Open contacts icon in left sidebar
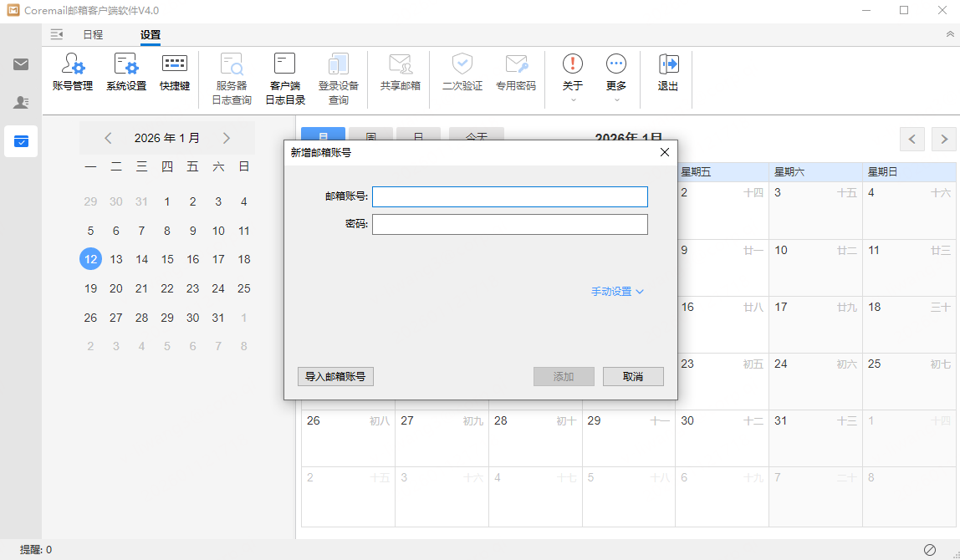Viewport: 960px width, 560px height. click(21, 103)
